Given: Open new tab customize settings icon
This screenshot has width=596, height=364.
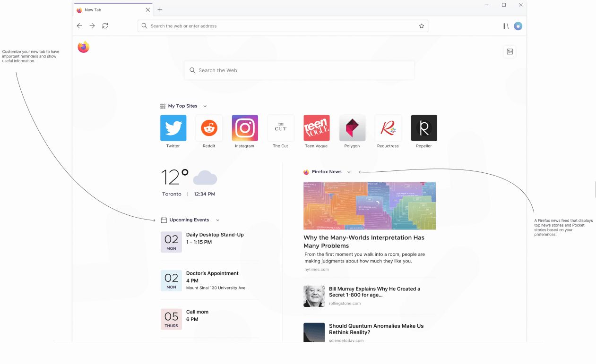Looking at the screenshot, I should click(510, 51).
